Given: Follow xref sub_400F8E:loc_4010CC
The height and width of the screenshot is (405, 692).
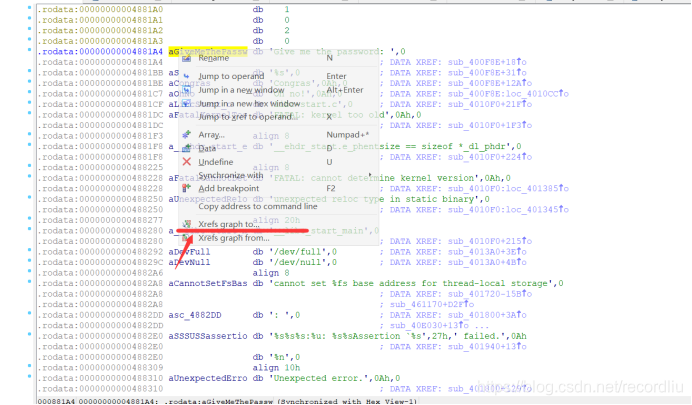Looking at the screenshot, I should (x=508, y=94).
